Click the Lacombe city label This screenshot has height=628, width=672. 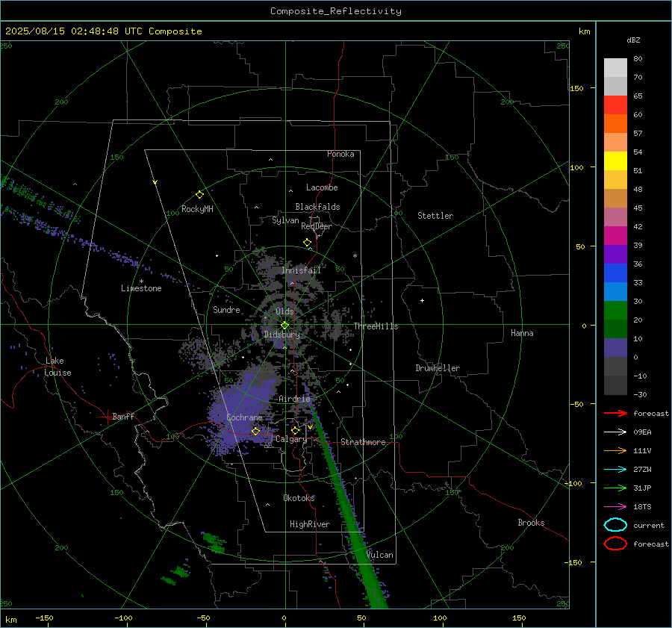click(322, 187)
